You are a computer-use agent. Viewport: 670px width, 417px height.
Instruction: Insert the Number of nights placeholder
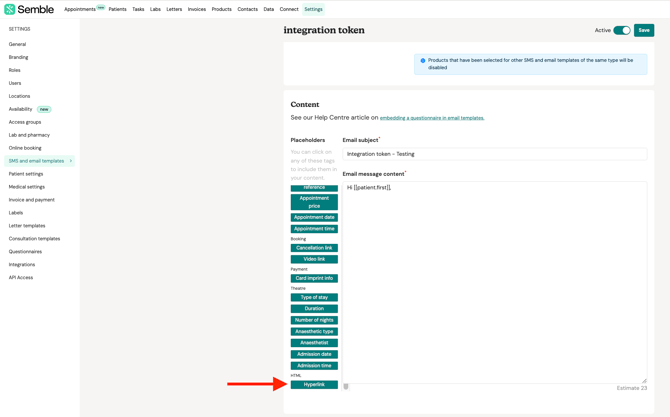coord(314,320)
